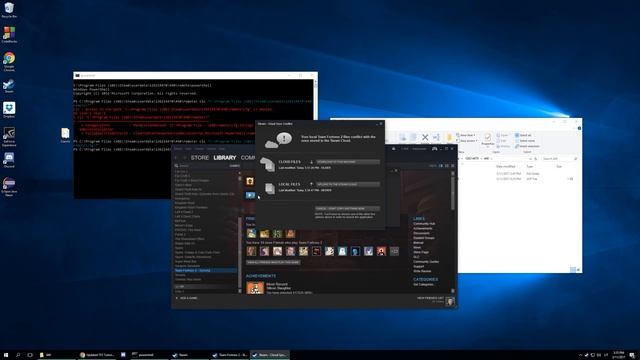The height and width of the screenshot is (360, 640).
Task: Open the Action Center notification icon
Action: (x=632, y=355)
